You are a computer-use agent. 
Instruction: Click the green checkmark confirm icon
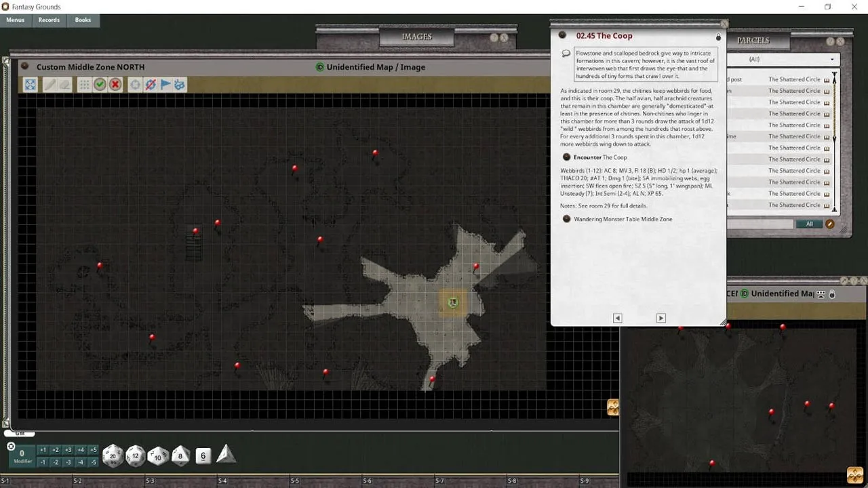click(x=100, y=84)
